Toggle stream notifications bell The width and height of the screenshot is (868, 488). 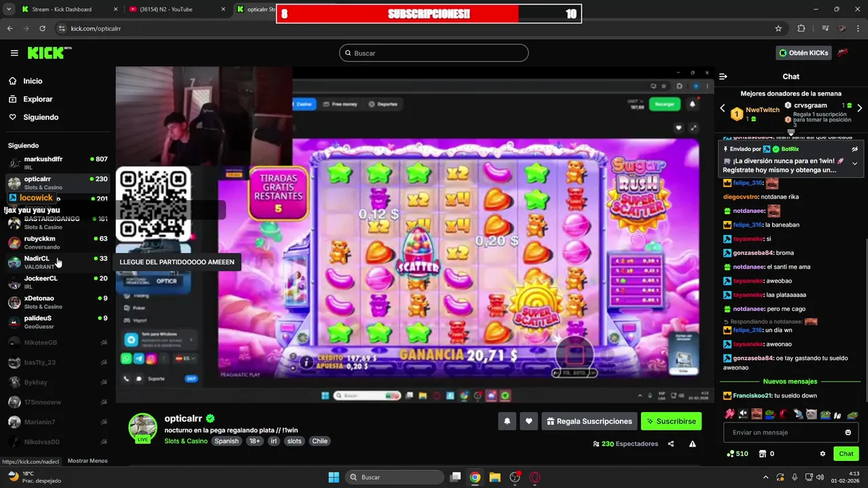click(507, 421)
